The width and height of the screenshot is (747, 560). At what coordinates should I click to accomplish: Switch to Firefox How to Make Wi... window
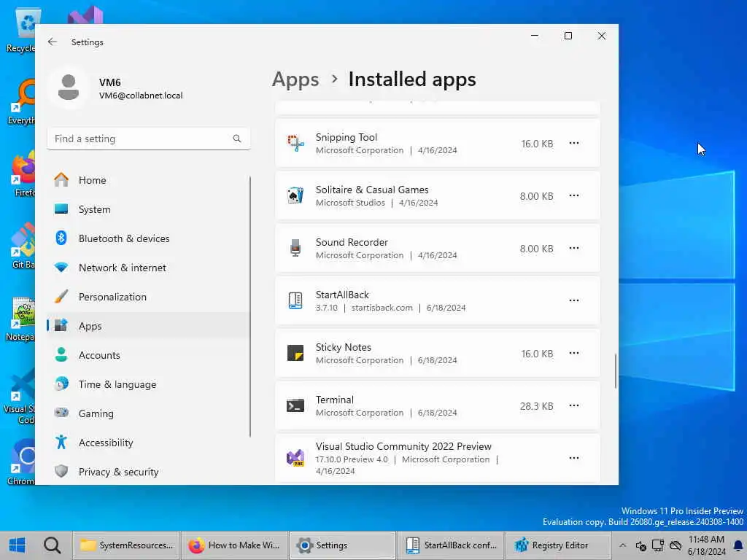235,545
